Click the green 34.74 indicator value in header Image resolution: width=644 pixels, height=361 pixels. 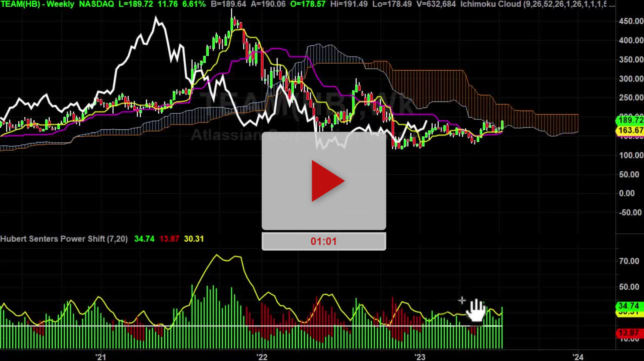point(144,239)
